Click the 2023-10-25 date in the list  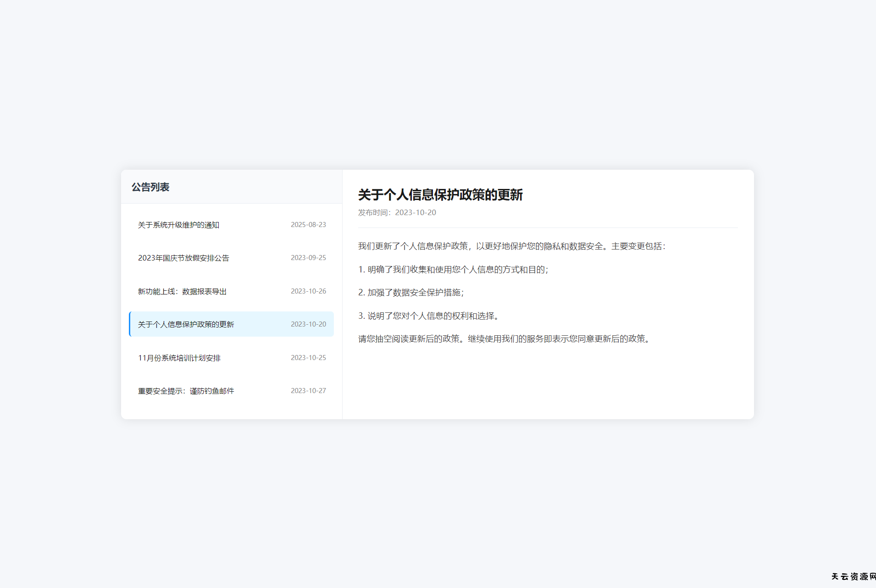point(308,358)
